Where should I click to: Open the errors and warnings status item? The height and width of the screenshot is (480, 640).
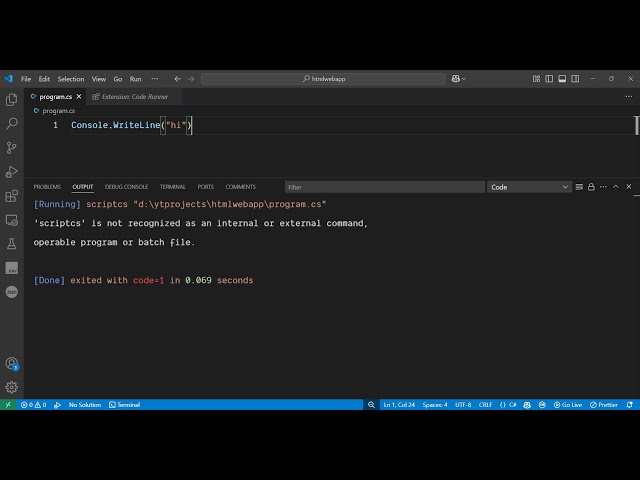point(33,404)
